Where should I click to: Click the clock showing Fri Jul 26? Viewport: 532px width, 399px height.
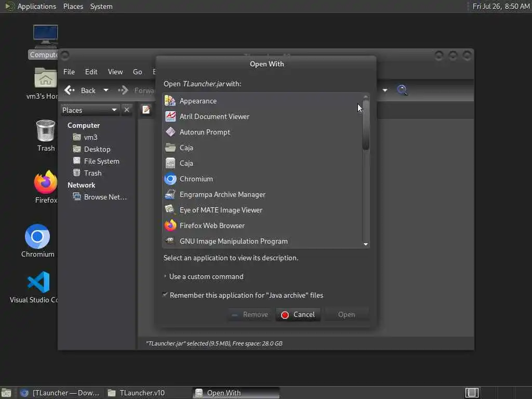tap(501, 6)
